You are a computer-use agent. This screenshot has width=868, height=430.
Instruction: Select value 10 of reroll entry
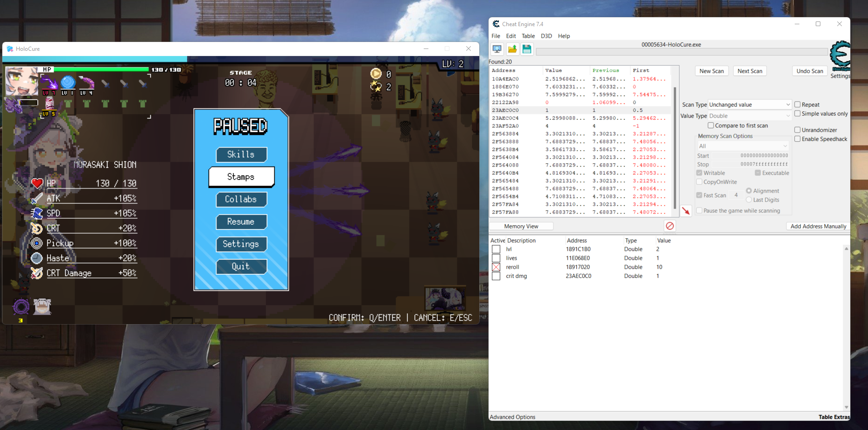pos(659,267)
